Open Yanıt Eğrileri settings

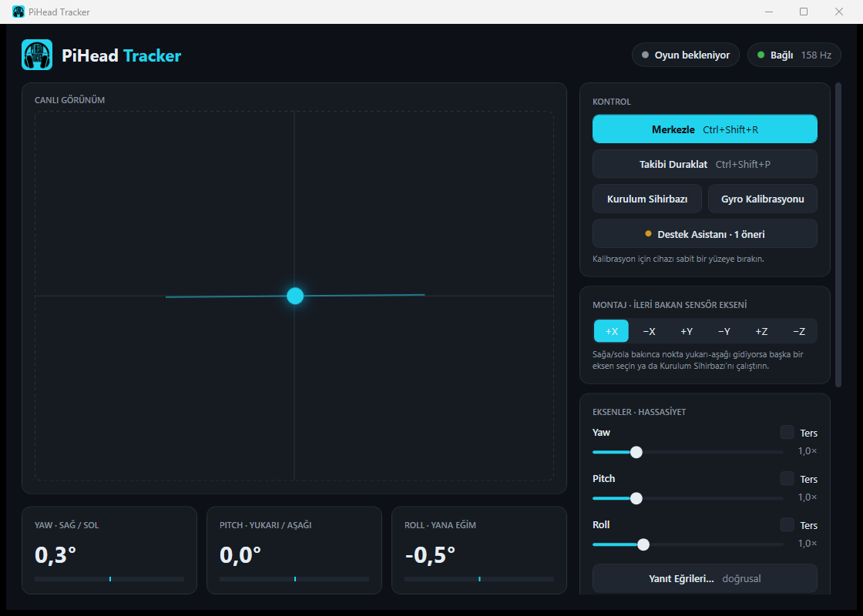click(704, 578)
